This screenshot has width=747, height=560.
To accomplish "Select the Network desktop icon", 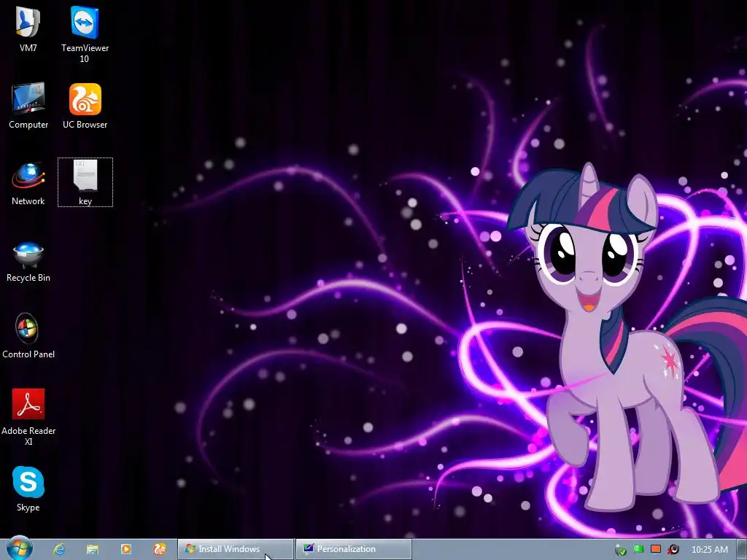I will 28,183.
